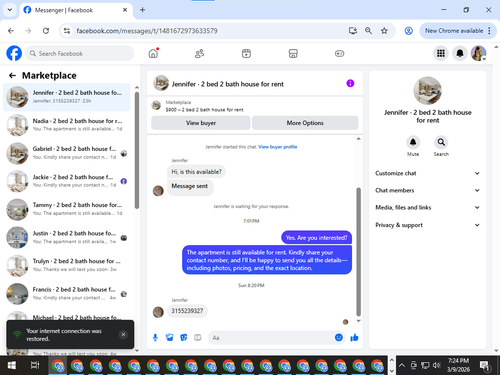Open the Marketplace storefront icon

(x=293, y=53)
